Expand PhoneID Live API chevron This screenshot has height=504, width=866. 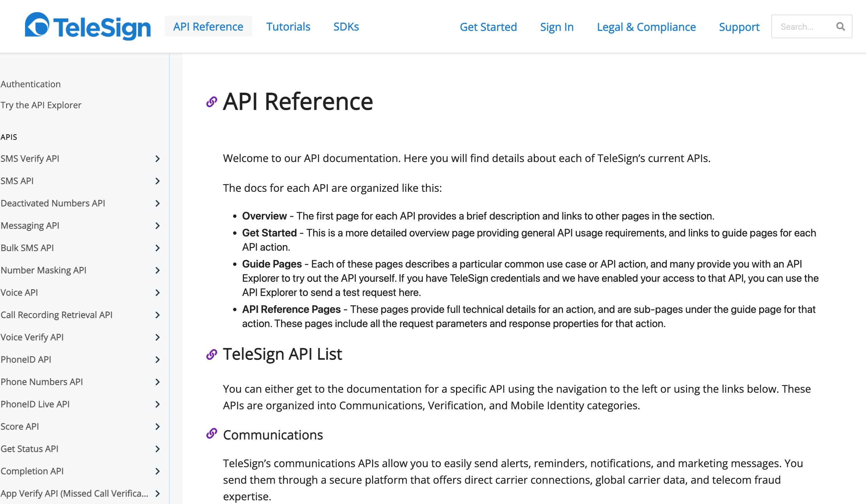click(x=157, y=404)
